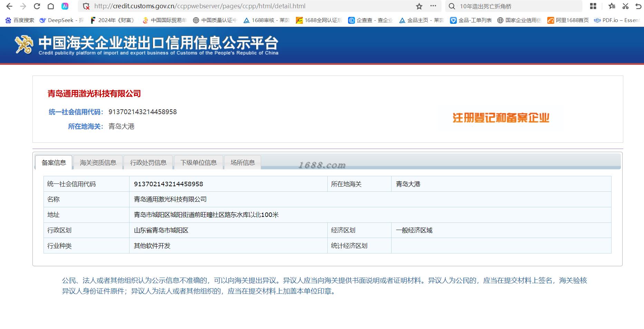Open the 中国质量认证中 bookmark
The height and width of the screenshot is (329, 644).
[215, 20]
